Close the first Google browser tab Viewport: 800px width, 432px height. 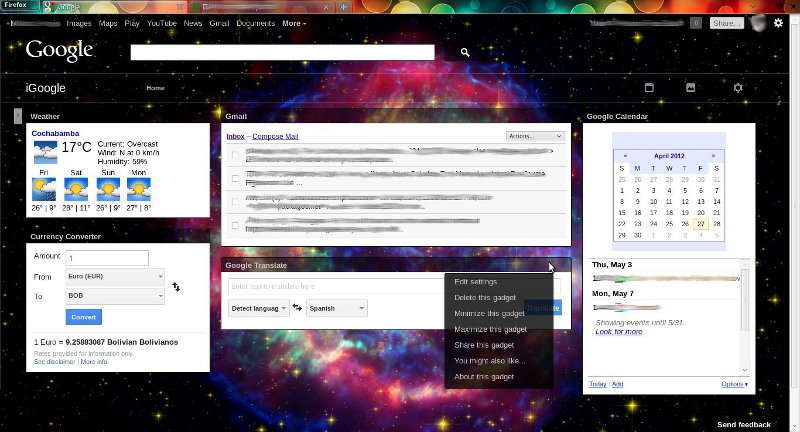tap(180, 7)
